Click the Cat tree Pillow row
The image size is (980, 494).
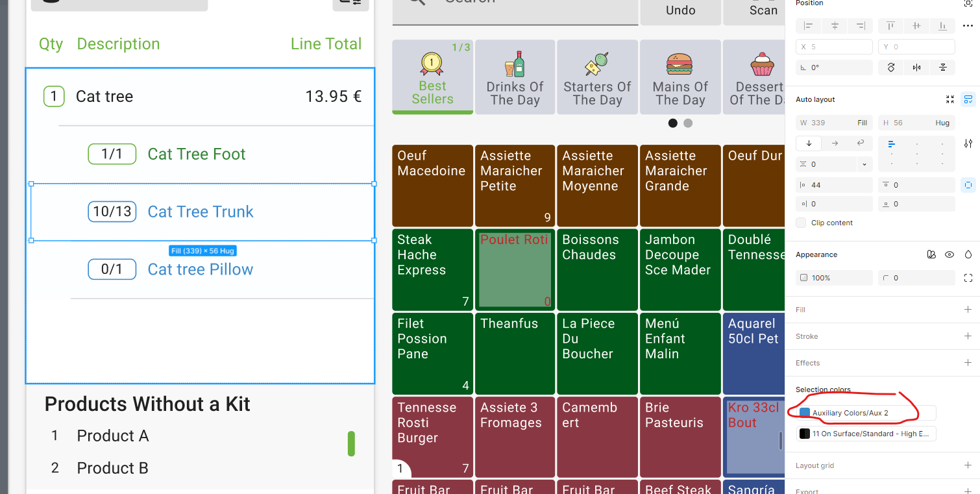tap(202, 269)
